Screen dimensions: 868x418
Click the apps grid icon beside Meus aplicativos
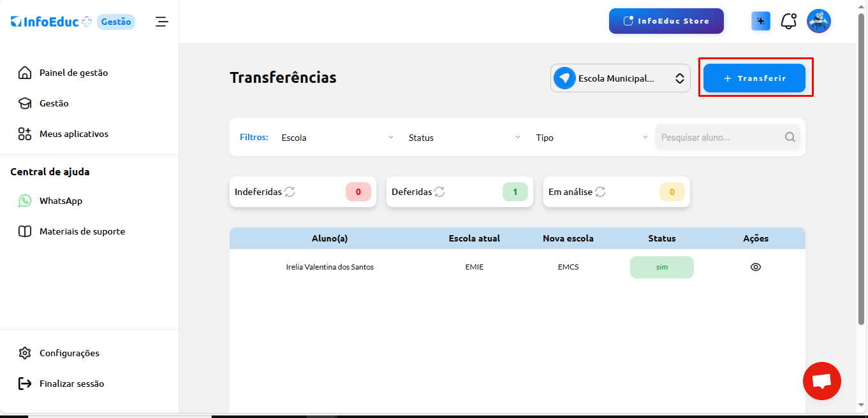pyautogui.click(x=25, y=134)
